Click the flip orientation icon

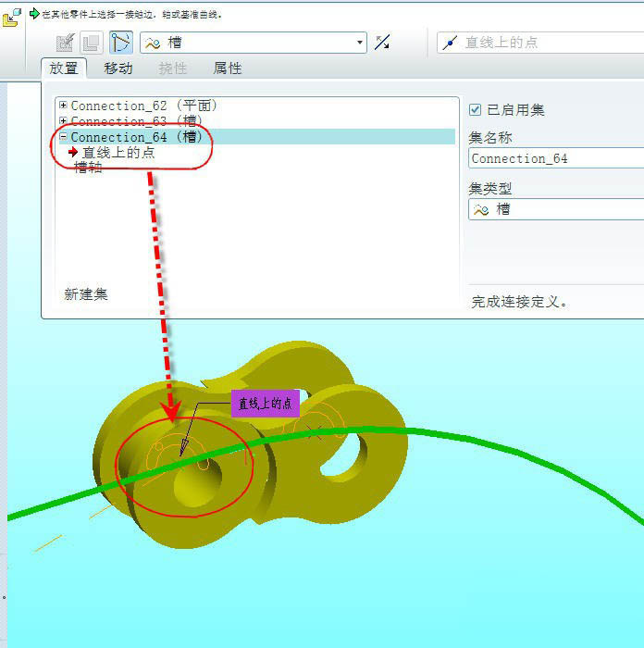382,43
